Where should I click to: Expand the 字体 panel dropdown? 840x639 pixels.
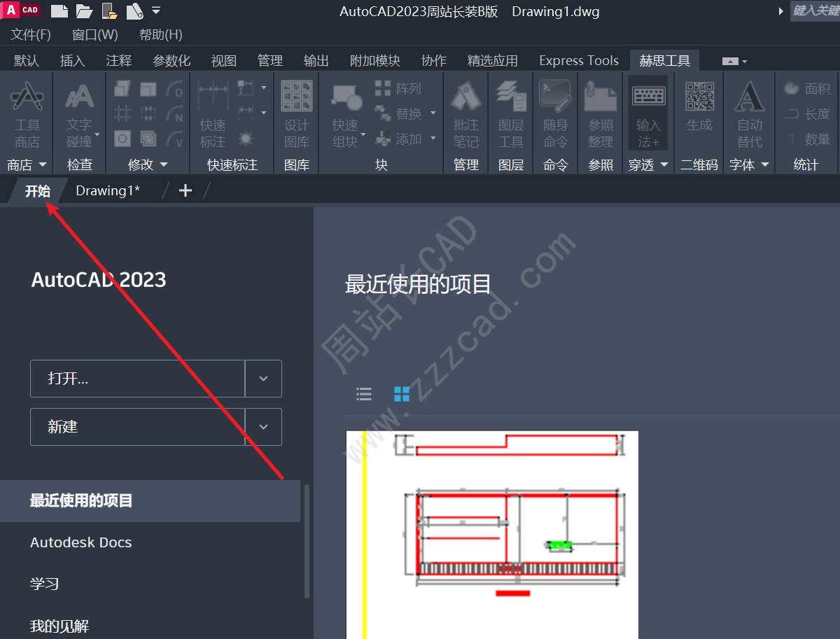pyautogui.click(x=764, y=164)
